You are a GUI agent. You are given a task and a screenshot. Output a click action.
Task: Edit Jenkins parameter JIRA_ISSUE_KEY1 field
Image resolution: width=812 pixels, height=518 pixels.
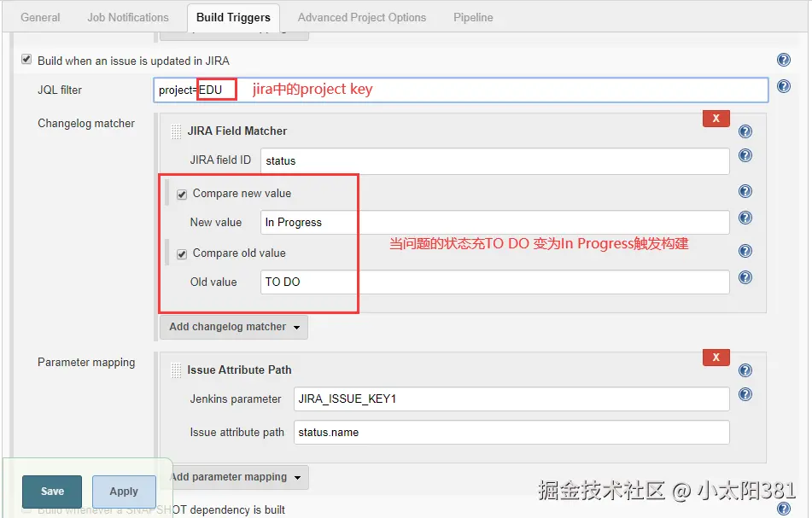[511, 399]
